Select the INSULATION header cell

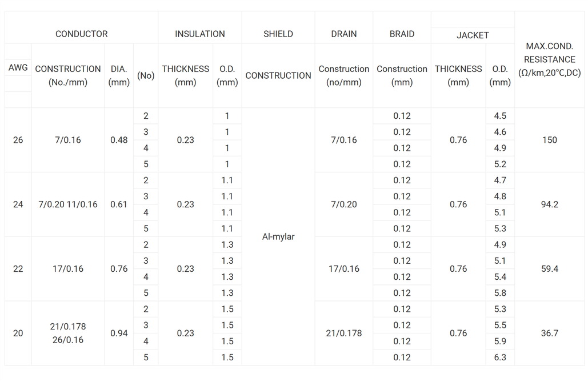tap(199, 34)
